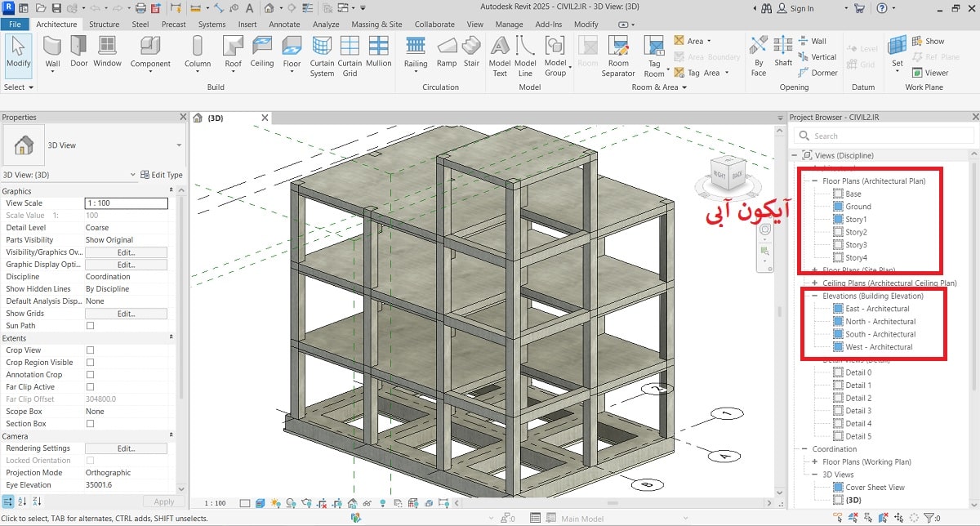Switch to the Structure ribbon tab

click(x=104, y=25)
